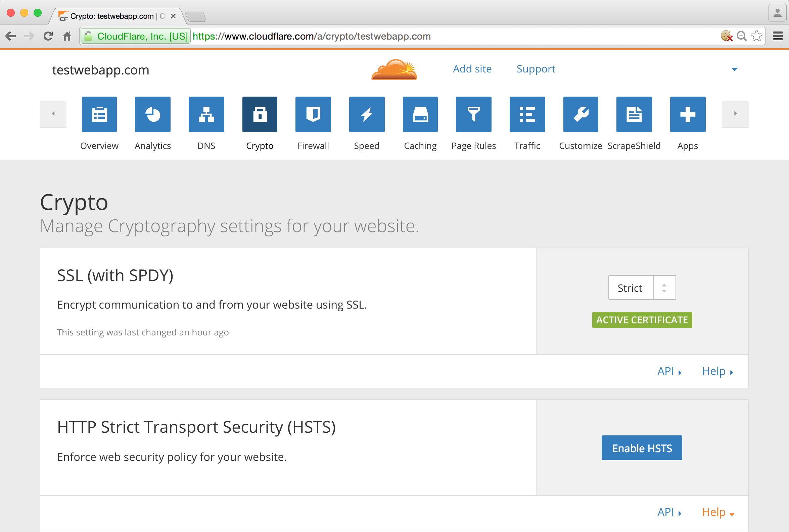Select the Crypto navigation tab
The height and width of the screenshot is (532, 789).
point(260,114)
